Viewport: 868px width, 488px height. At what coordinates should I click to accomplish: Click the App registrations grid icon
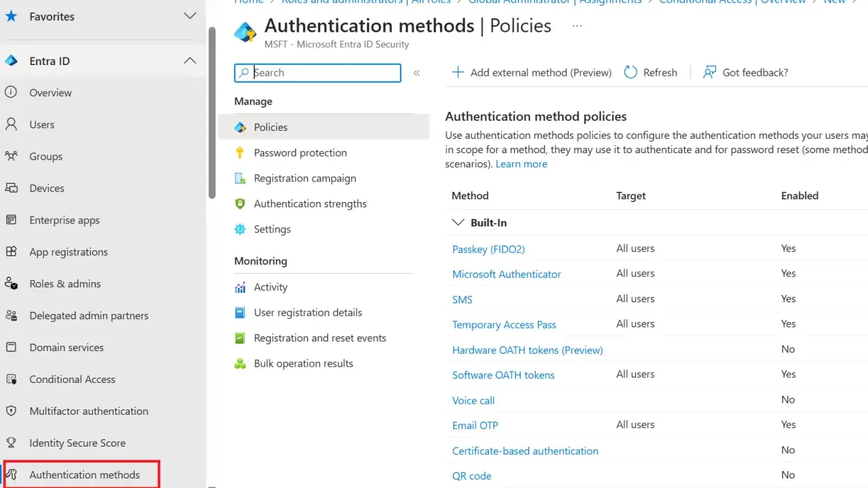click(x=11, y=251)
